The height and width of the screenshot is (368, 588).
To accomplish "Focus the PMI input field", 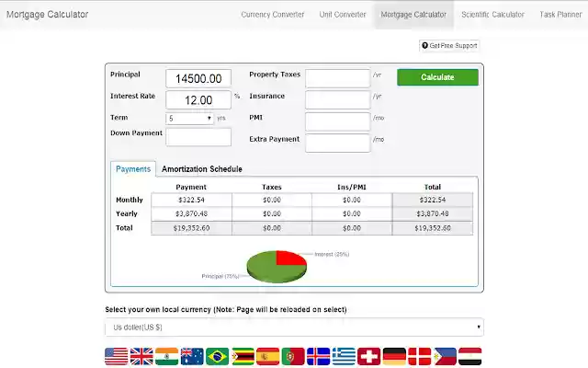I will (337, 121).
